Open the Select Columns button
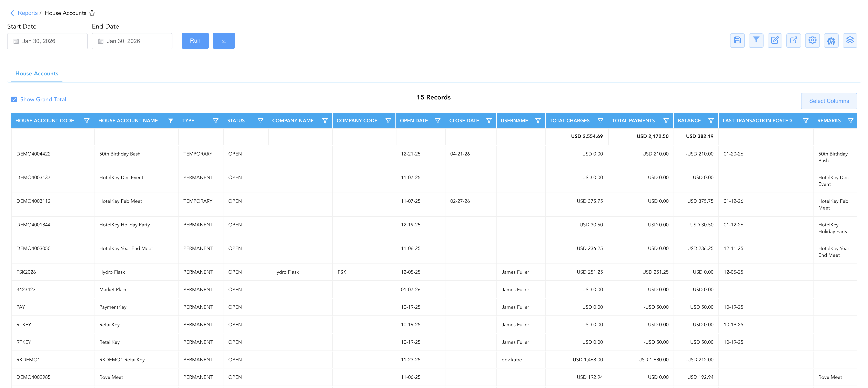Screen dimensions: 868x388 pyautogui.click(x=829, y=101)
